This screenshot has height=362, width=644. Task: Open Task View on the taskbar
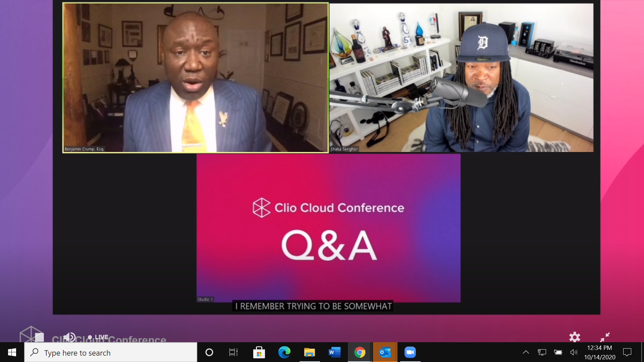(233, 352)
